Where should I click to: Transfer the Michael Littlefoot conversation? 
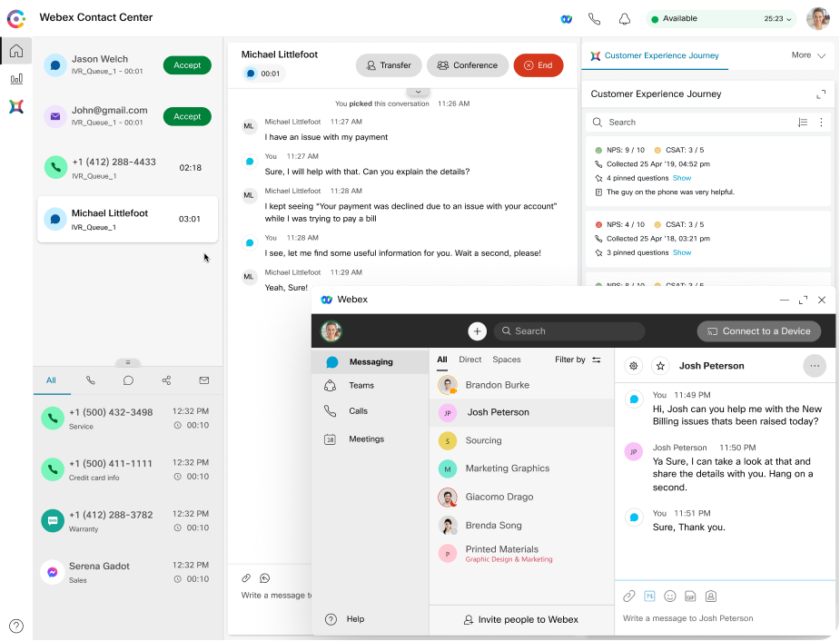coord(389,65)
